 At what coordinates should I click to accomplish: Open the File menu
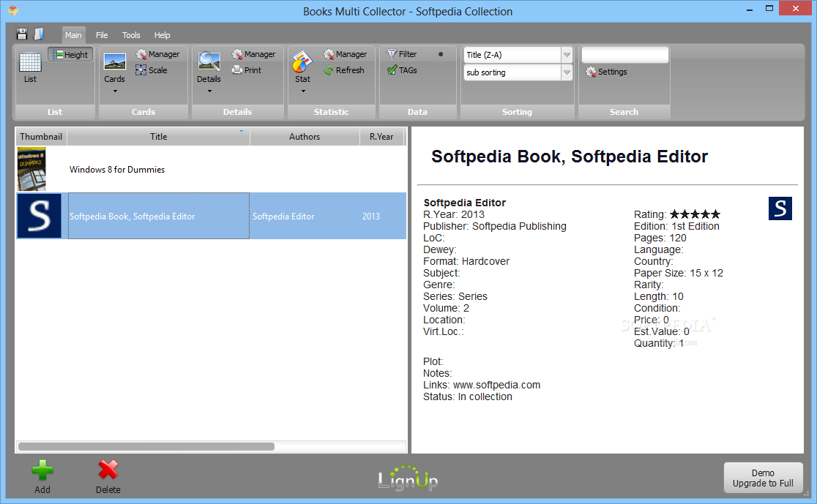click(x=102, y=35)
